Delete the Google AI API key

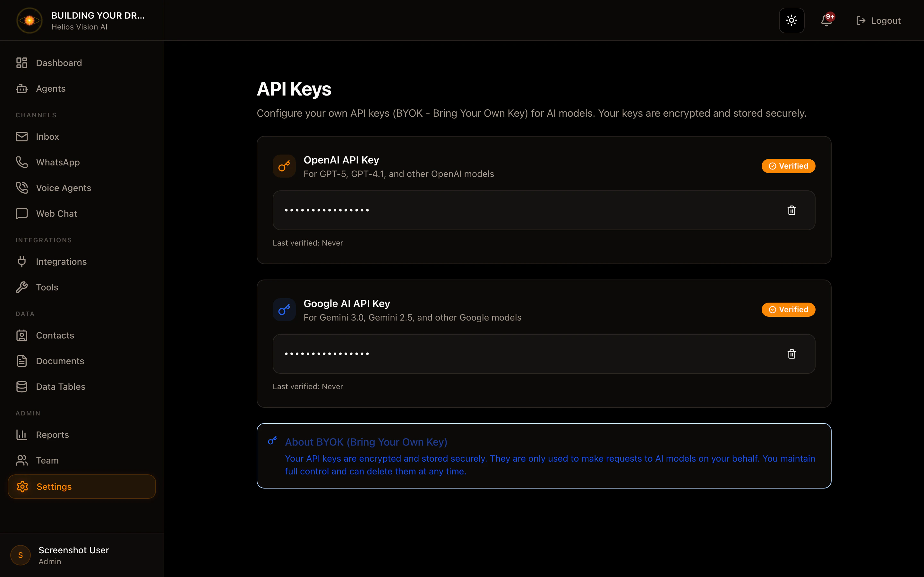tap(791, 354)
